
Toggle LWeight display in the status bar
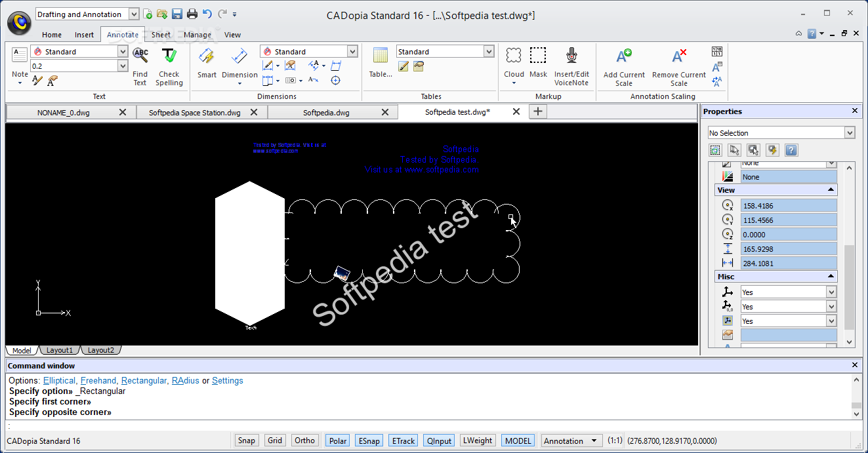478,441
